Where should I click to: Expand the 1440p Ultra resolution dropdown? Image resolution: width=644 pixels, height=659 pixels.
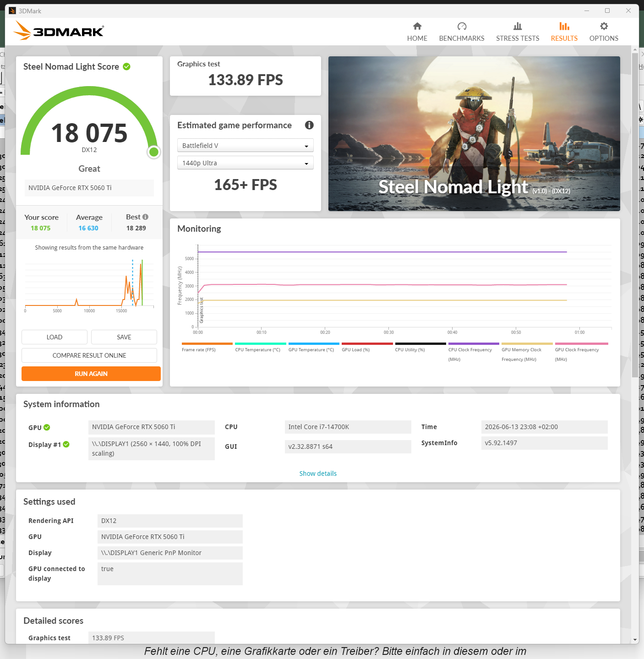(x=245, y=163)
